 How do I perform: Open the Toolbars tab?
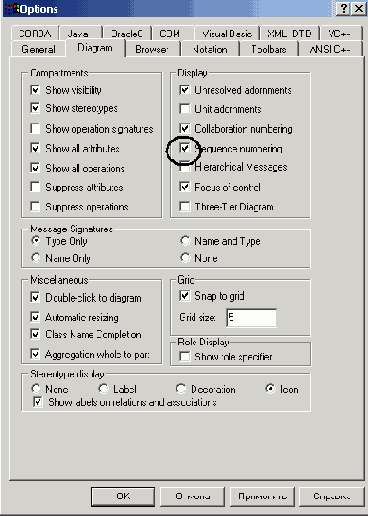(269, 49)
